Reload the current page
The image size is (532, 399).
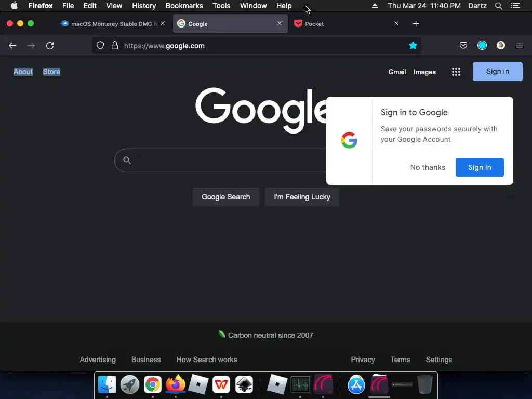point(50,46)
